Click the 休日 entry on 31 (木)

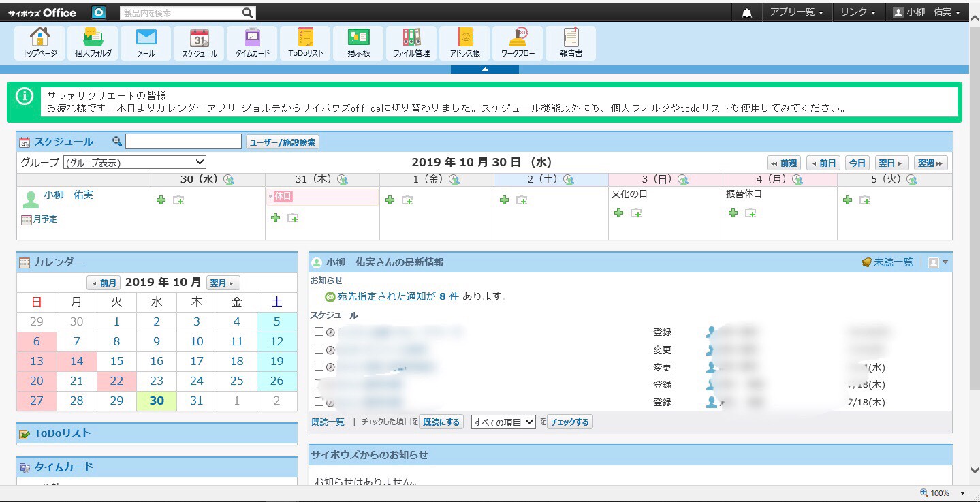coord(283,196)
